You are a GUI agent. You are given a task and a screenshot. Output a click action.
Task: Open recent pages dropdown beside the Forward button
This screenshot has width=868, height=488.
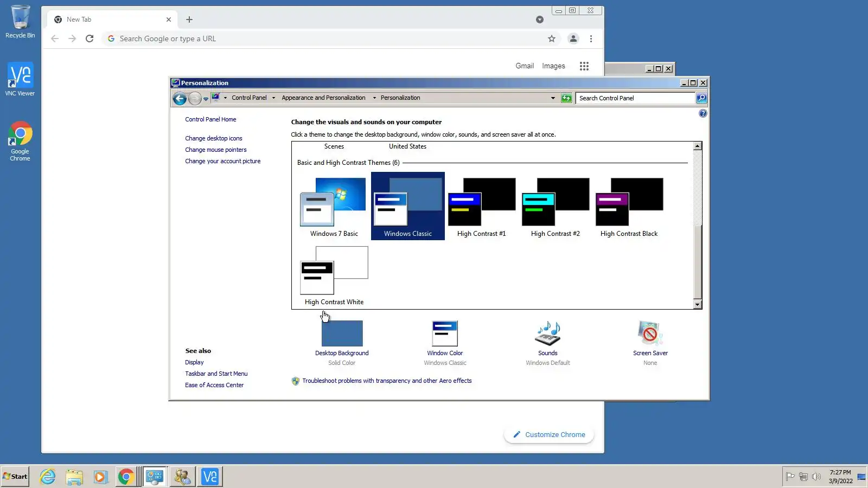(206, 99)
